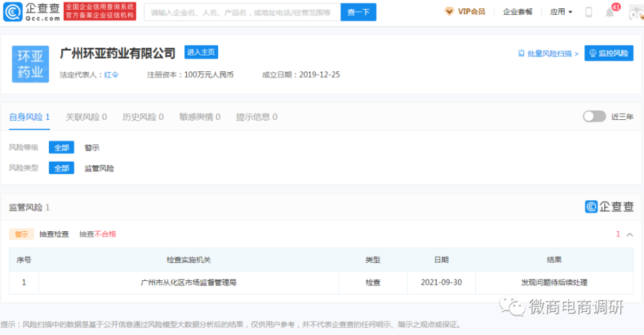Open the VIP会员 link
This screenshot has width=644, height=335.
[x=471, y=12]
